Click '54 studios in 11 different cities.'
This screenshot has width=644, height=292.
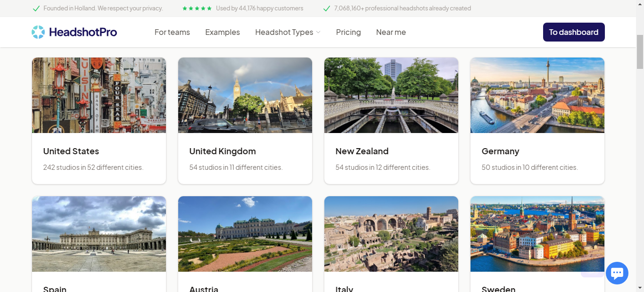pos(236,167)
